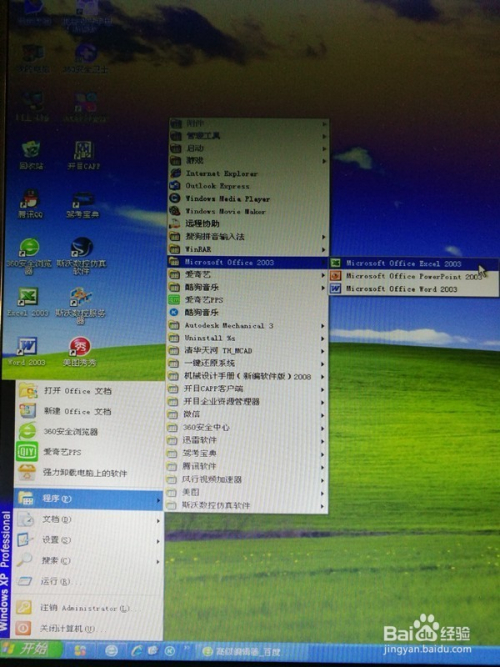Expand the 文档(D) submenu arrow
Viewport: 500px width, 667px height.
pyautogui.click(x=158, y=520)
